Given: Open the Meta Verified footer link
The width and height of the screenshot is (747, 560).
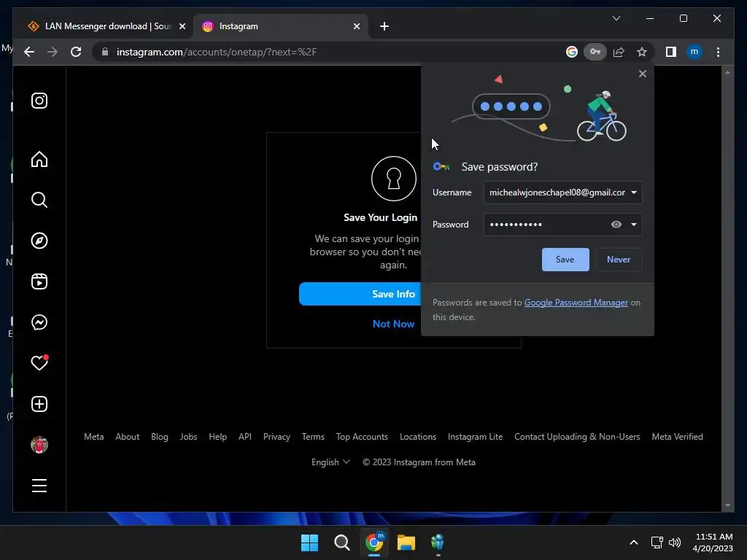Looking at the screenshot, I should pyautogui.click(x=677, y=437).
